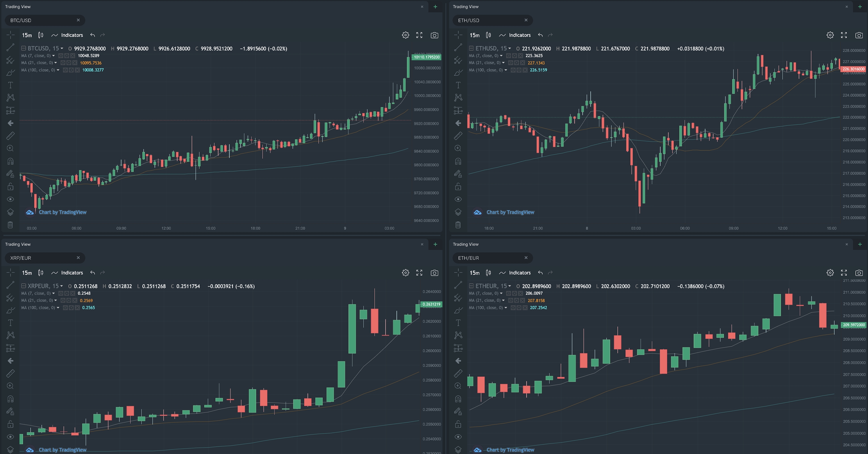The height and width of the screenshot is (454, 868).
Task: Activate the ruler measure tool in BTC/USD chart
Action: pos(10,136)
